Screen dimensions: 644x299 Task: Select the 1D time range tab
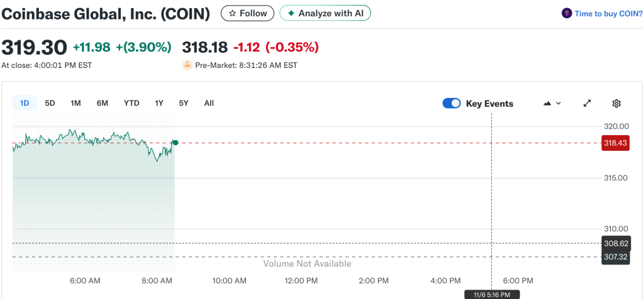point(25,103)
